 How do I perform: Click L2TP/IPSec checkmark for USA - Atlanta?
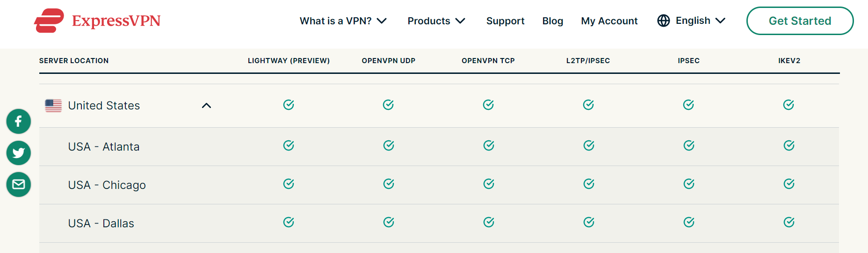click(x=589, y=145)
